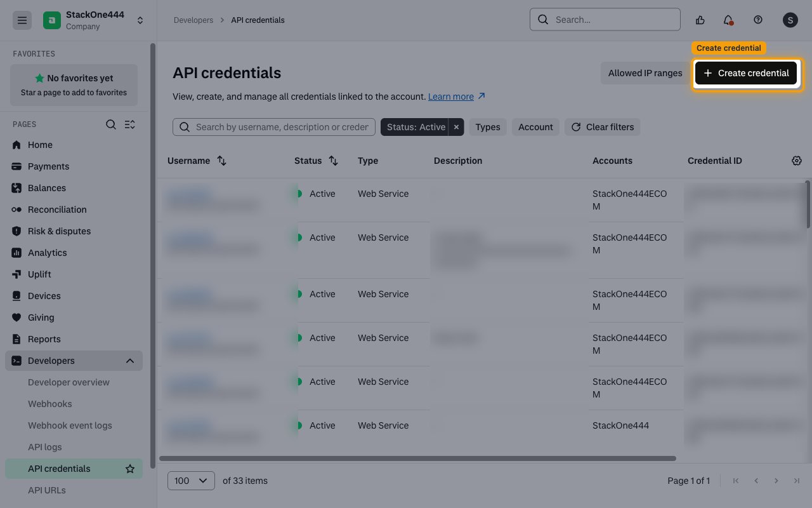Toggle the hamburger menu button

22,20
